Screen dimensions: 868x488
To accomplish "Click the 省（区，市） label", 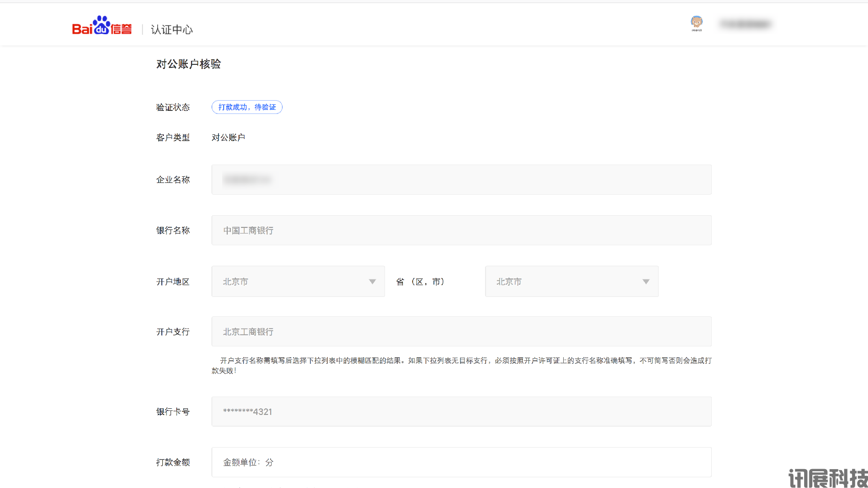I will (x=420, y=282).
